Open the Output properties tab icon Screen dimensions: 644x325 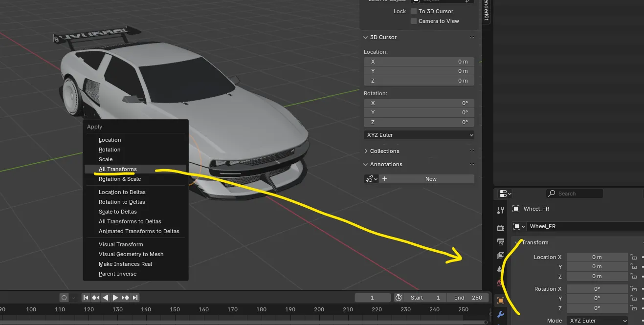click(x=500, y=242)
